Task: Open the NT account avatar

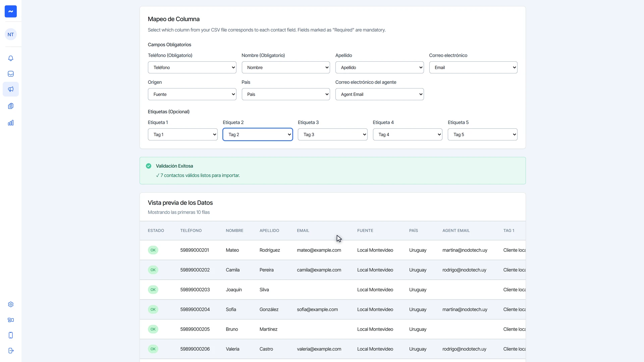Action: tap(11, 35)
